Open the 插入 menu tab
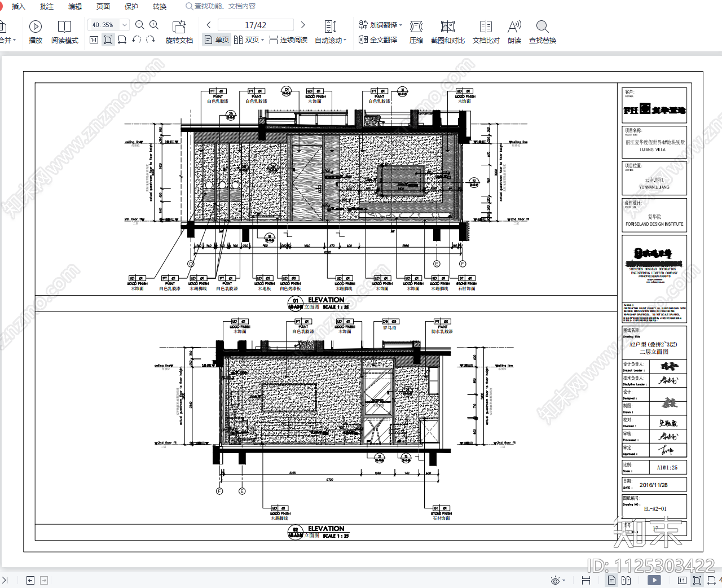This screenshot has width=722, height=588. [18, 7]
